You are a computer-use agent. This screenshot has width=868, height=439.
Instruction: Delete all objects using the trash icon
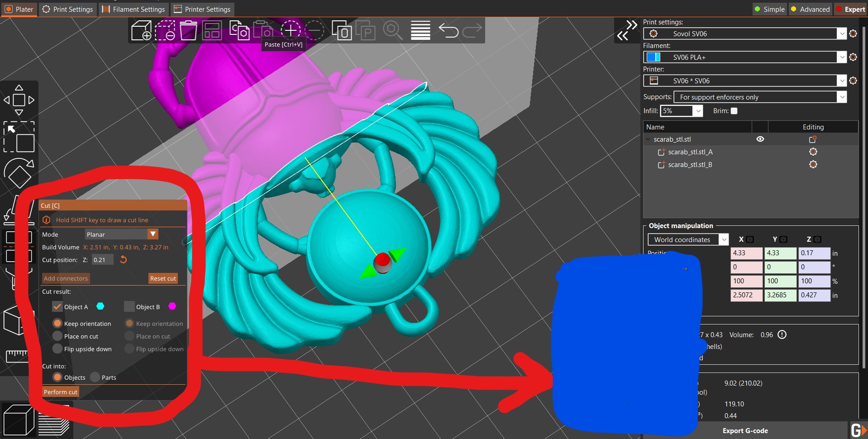point(189,30)
